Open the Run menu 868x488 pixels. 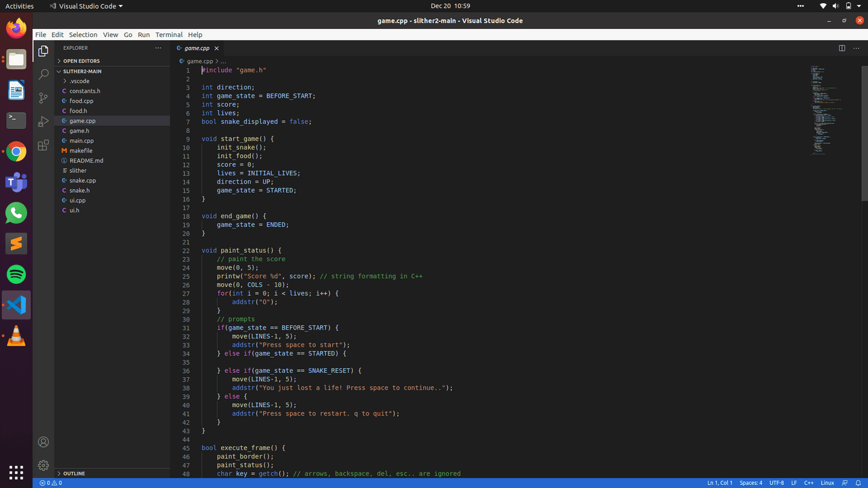click(143, 35)
